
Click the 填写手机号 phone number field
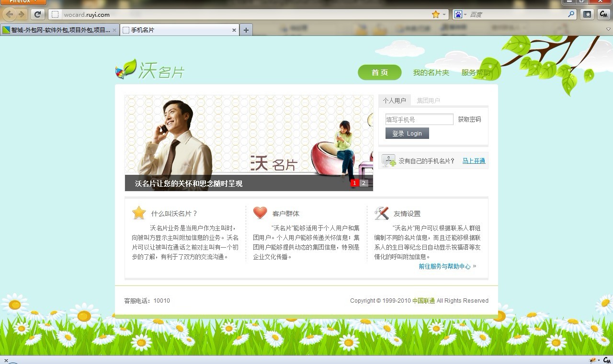click(419, 119)
